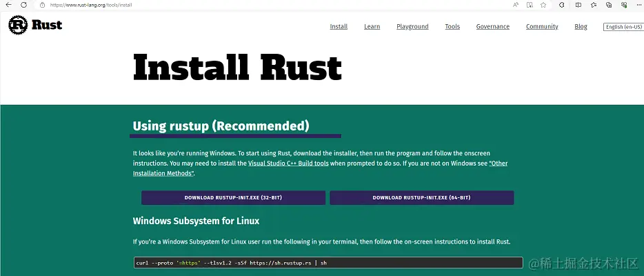The height and width of the screenshot is (276, 644).
Task: Reload the page with the refresh icon
Action: click(24, 5)
